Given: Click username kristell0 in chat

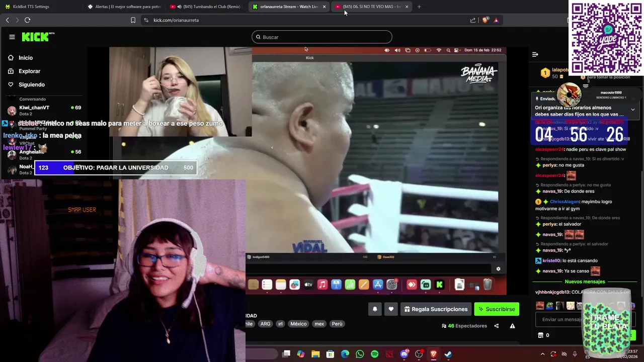Looking at the screenshot, I should [x=551, y=260].
